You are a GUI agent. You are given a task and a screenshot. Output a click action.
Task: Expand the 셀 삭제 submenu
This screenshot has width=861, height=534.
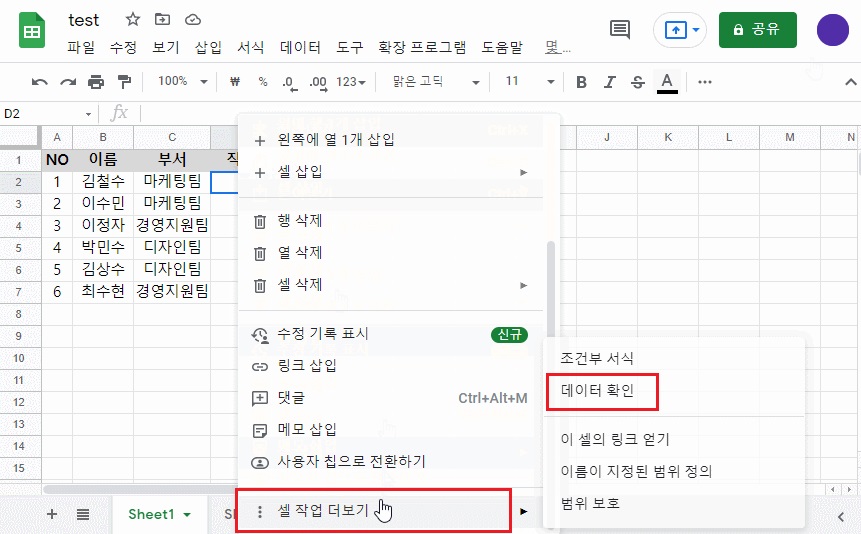click(390, 285)
